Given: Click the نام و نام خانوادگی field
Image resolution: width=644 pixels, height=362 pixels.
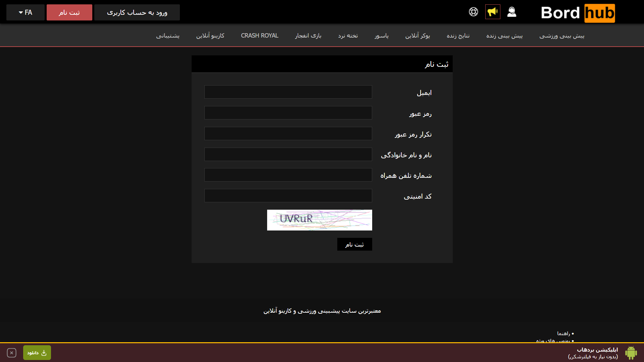Looking at the screenshot, I should coord(288,154).
